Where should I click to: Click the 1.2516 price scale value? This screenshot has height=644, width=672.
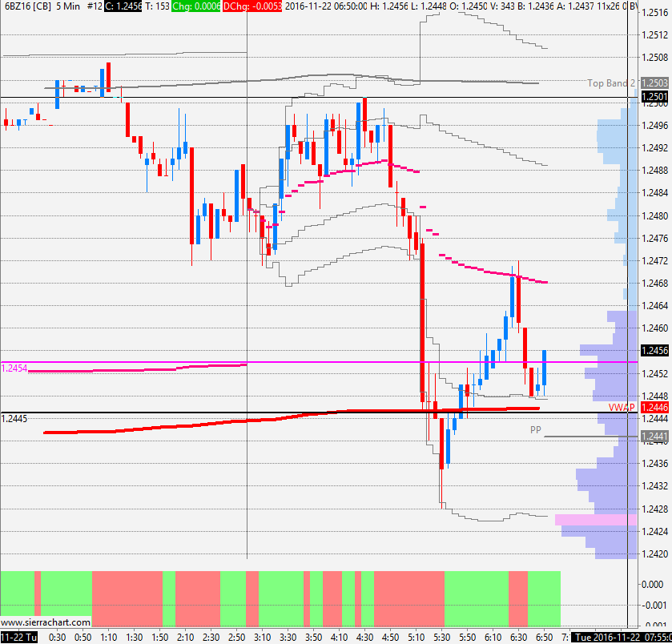click(655, 13)
